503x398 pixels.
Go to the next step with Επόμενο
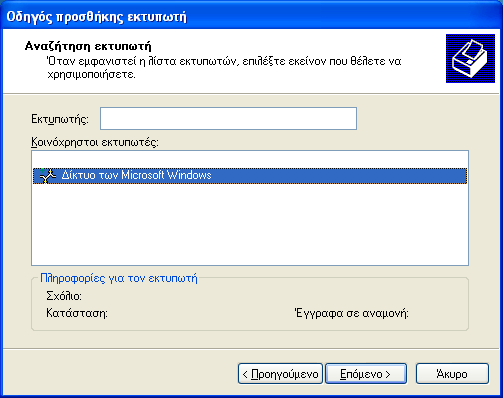coord(366,374)
